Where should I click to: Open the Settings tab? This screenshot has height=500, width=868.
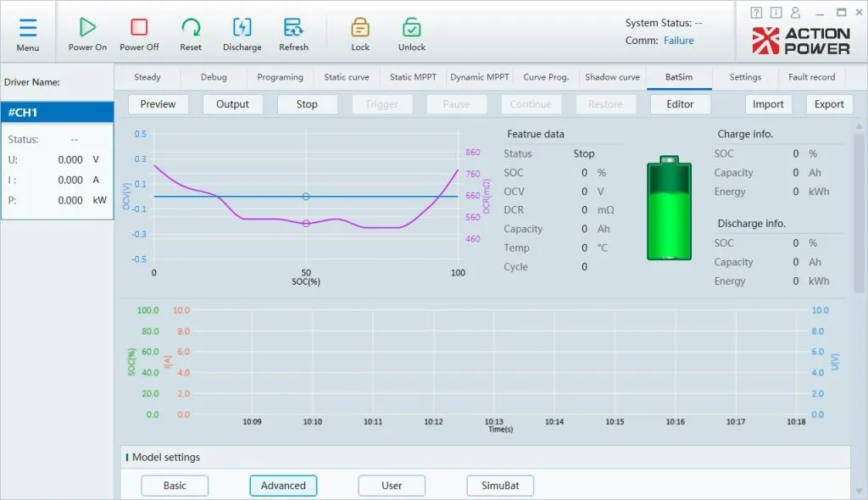pos(745,77)
